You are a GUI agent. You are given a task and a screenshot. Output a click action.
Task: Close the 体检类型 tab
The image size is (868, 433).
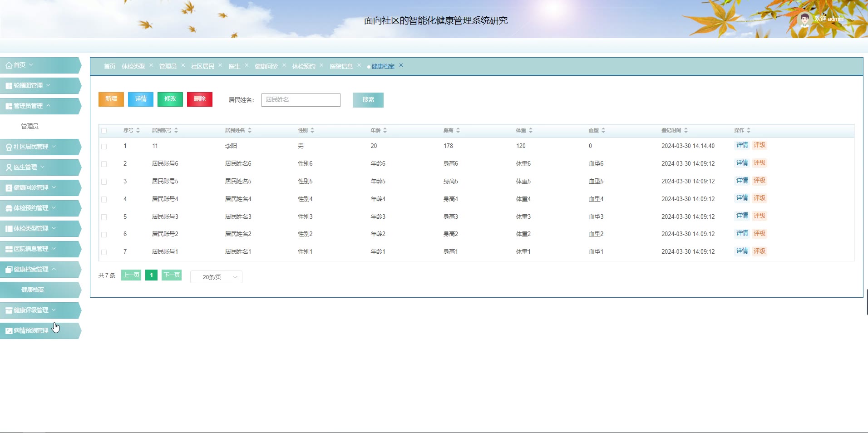pyautogui.click(x=151, y=65)
